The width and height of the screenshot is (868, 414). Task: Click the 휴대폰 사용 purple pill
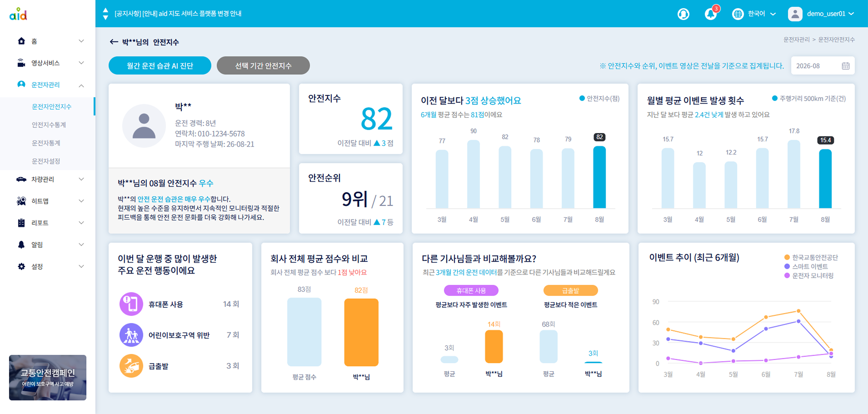click(x=471, y=290)
